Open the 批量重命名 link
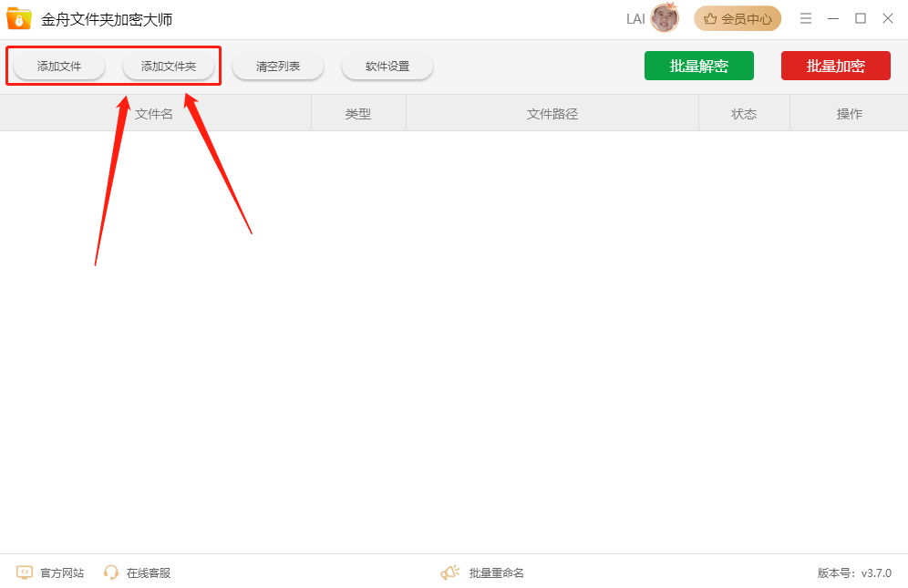The width and height of the screenshot is (908, 588). click(x=496, y=573)
